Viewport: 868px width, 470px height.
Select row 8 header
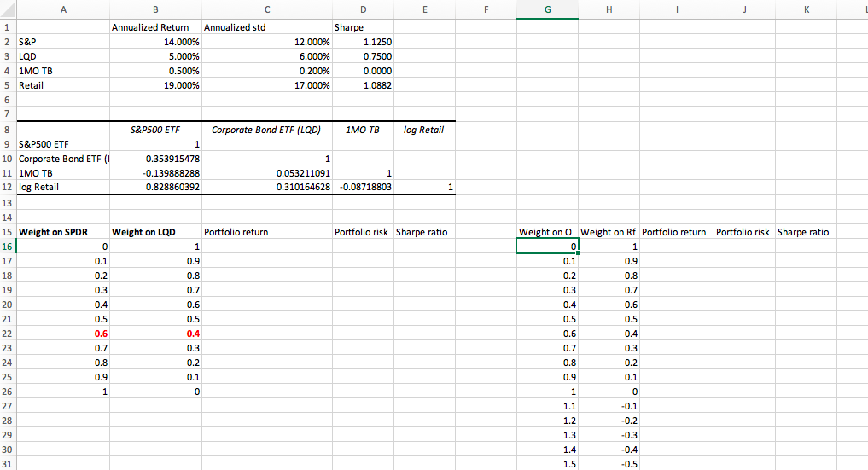pos(8,130)
